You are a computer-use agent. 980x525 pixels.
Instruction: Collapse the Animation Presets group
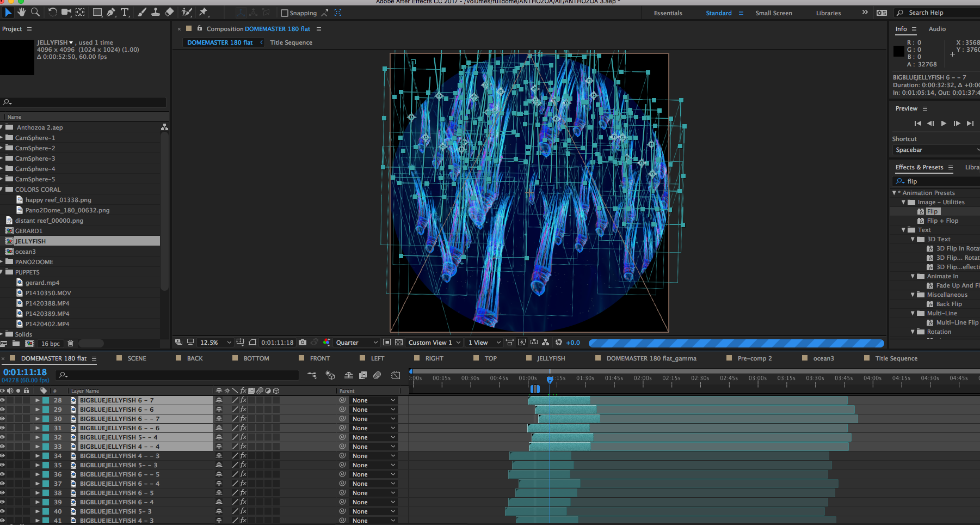click(894, 193)
